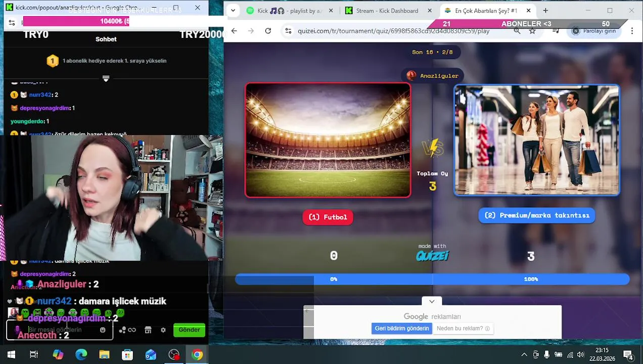Click the Quizei logo
This screenshot has height=364, width=643.
pyautogui.click(x=432, y=256)
